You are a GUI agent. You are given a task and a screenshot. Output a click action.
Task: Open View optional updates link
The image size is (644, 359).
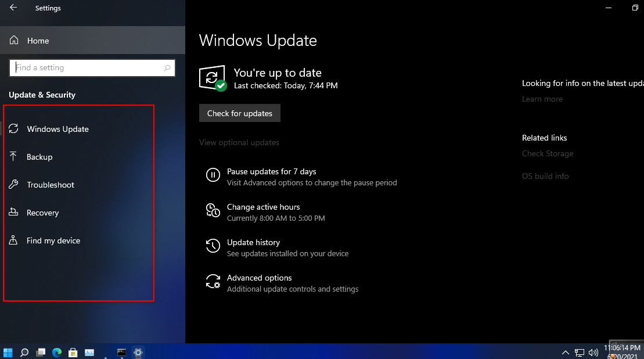click(x=239, y=142)
